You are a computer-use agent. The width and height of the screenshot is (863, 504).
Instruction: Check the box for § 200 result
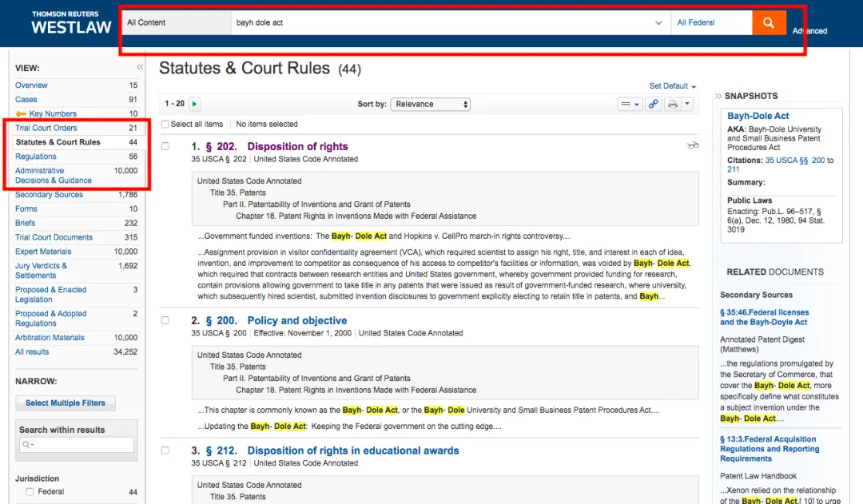[x=165, y=320]
